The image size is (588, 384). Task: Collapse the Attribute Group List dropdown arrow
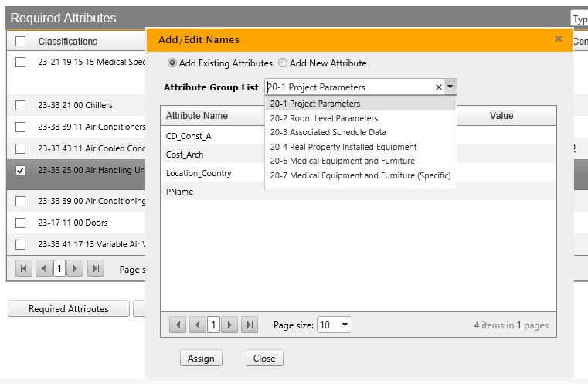point(451,87)
